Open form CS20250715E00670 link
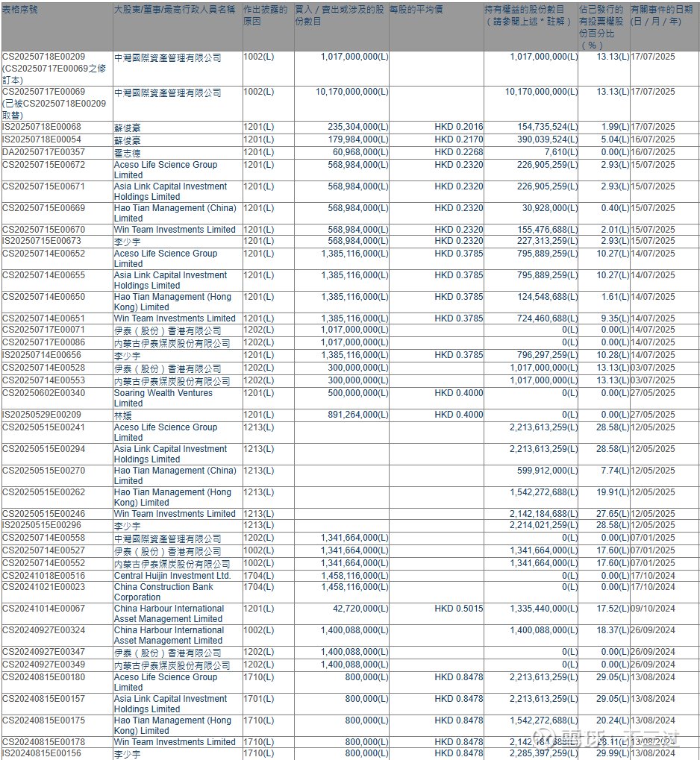Viewport: 700px width, 760px height. [x=44, y=230]
